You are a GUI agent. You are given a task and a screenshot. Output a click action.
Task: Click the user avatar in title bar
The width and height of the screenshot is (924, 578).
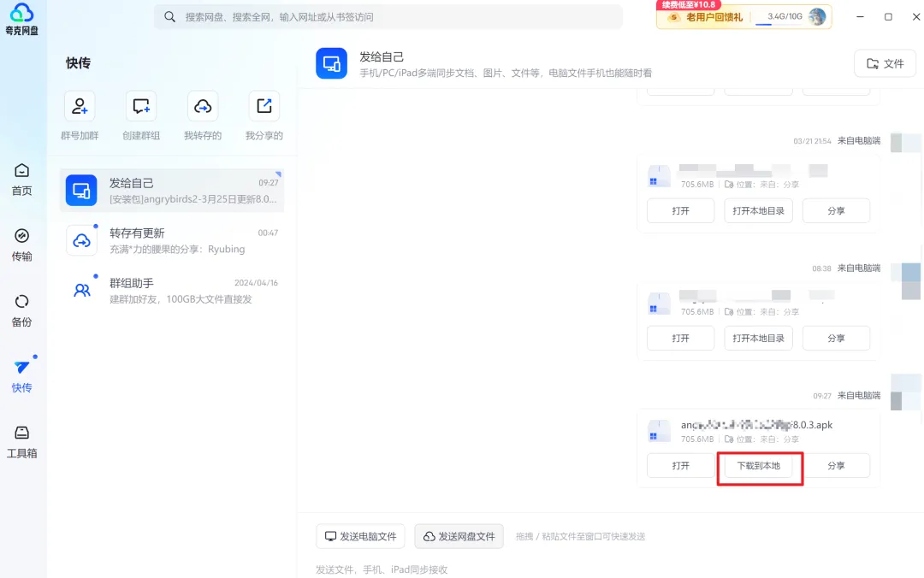(x=817, y=16)
